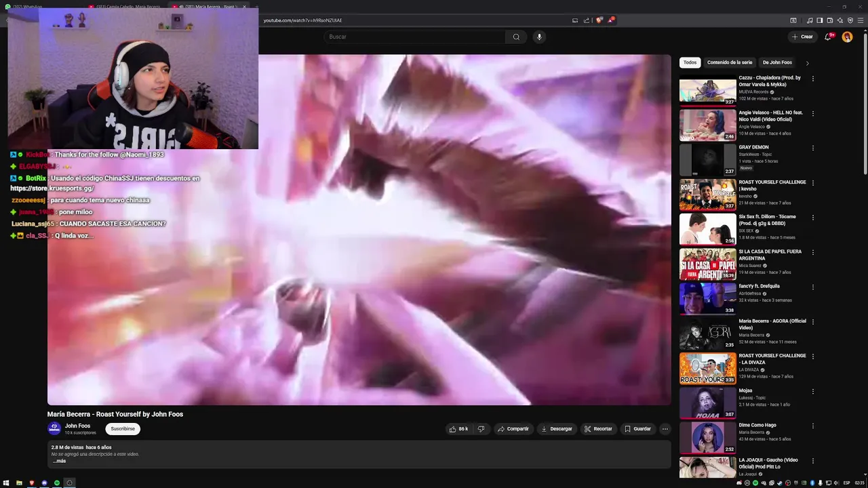Open Angie Velasco HELL NO thumbnail
Image resolution: width=868 pixels, height=488 pixels.
click(x=707, y=126)
